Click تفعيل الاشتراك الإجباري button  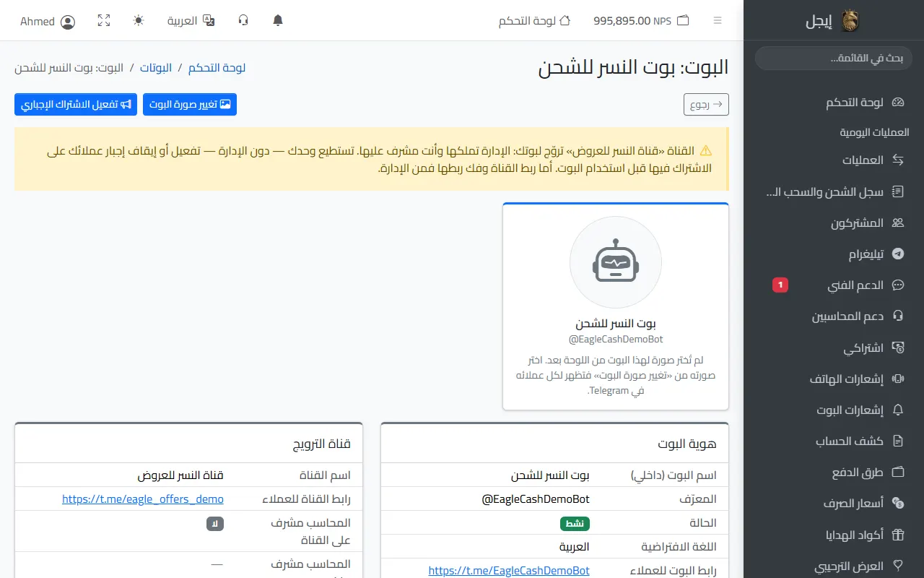click(76, 104)
